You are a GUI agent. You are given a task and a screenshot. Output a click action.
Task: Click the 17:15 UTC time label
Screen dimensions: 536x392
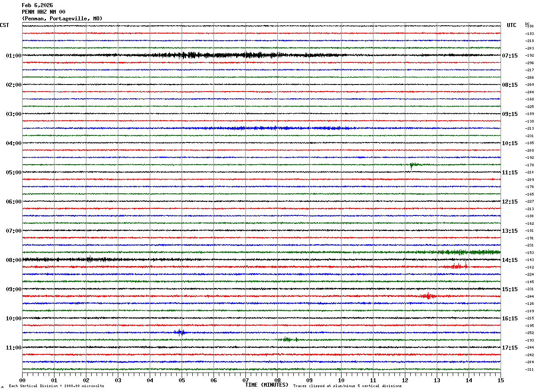click(510, 348)
